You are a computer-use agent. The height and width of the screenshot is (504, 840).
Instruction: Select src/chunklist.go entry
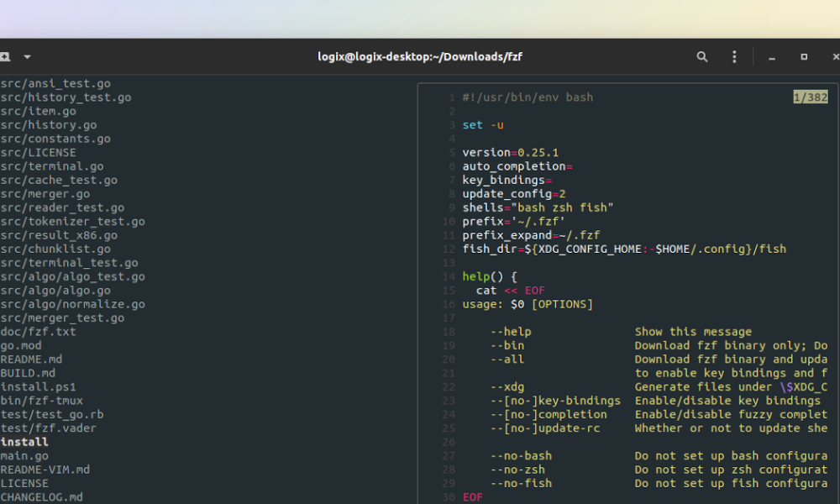pos(55,249)
